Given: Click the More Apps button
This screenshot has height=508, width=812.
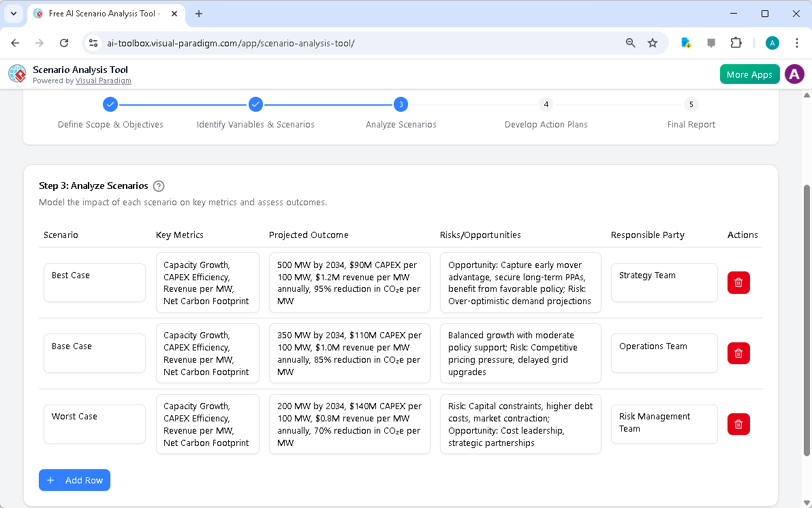Looking at the screenshot, I should pos(749,74).
